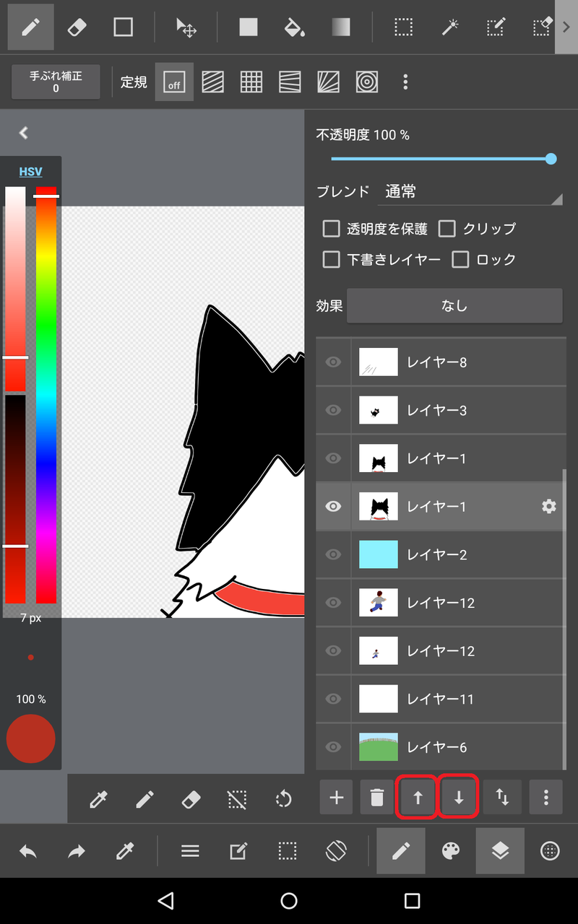Add a new layer with the plus button
This screenshot has height=924, width=578.
pos(336,797)
